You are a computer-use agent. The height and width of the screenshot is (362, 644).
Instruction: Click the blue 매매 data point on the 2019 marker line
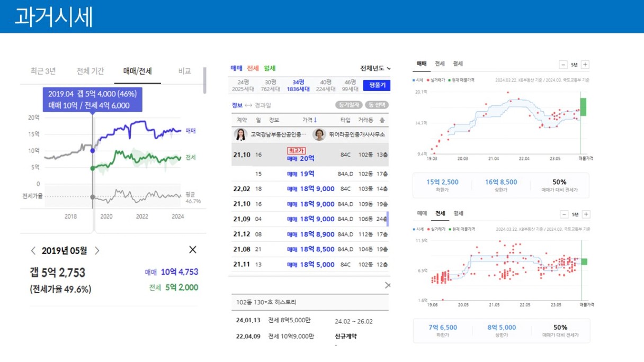(93, 151)
